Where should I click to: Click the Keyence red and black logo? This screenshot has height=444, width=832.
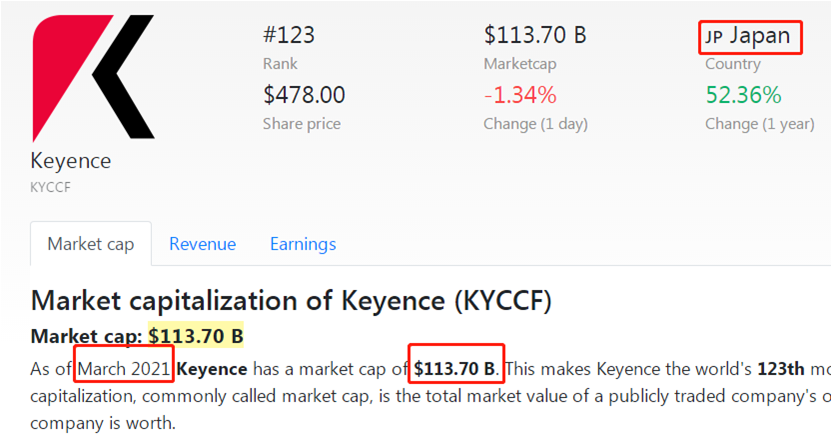click(x=93, y=78)
